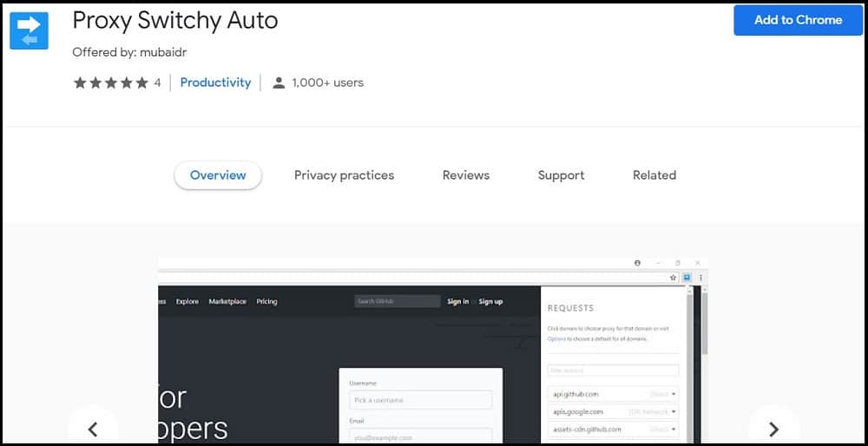Click the blue Proxy Switchy toolbar icon
Image resolution: width=868 pixels, height=446 pixels.
click(687, 277)
